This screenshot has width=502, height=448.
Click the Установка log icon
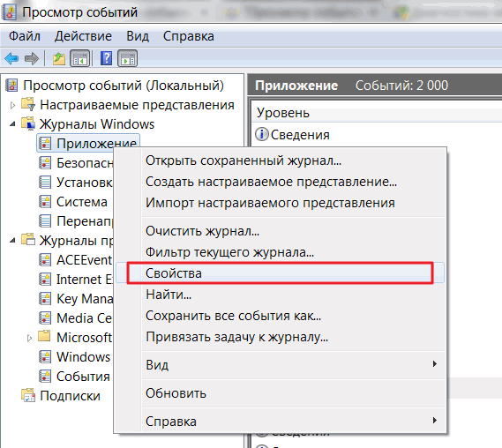point(45,183)
